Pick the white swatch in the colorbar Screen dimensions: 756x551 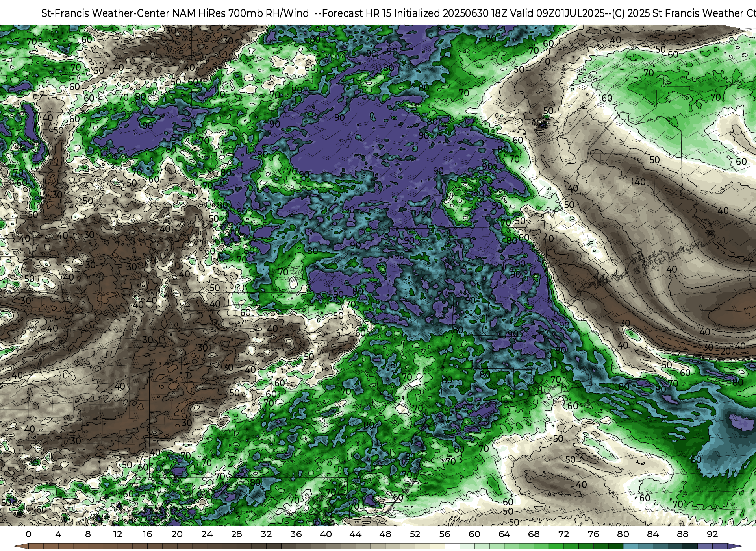452,546
